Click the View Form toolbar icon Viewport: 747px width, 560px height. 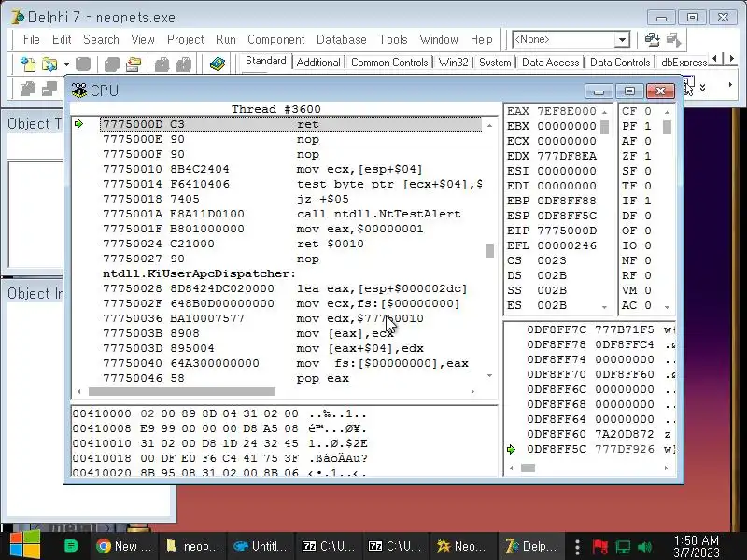point(49,89)
